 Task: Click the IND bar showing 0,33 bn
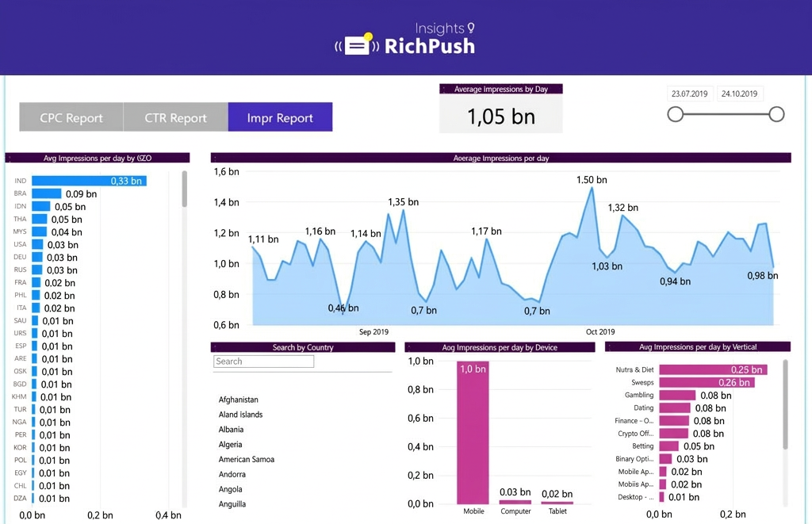89,181
